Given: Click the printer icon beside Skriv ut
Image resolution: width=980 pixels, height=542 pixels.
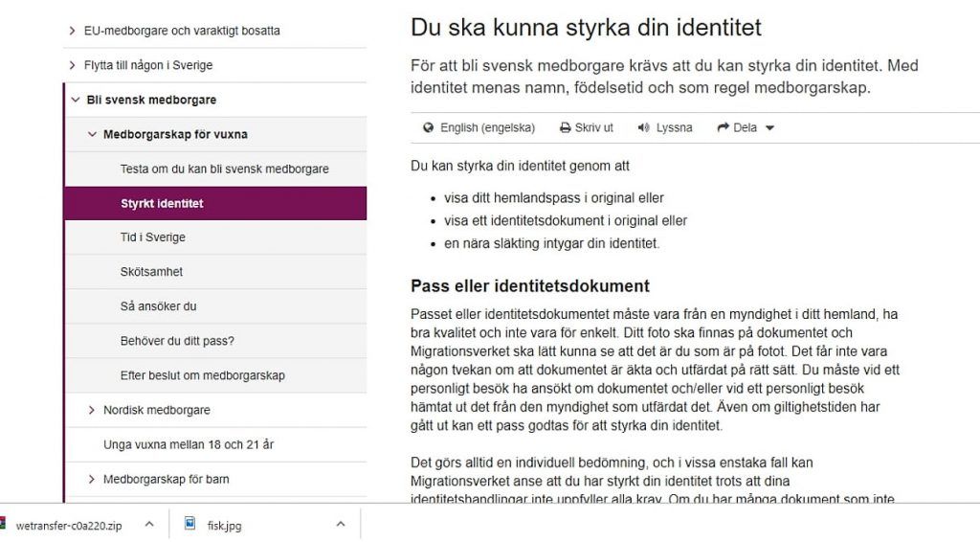Looking at the screenshot, I should (565, 127).
